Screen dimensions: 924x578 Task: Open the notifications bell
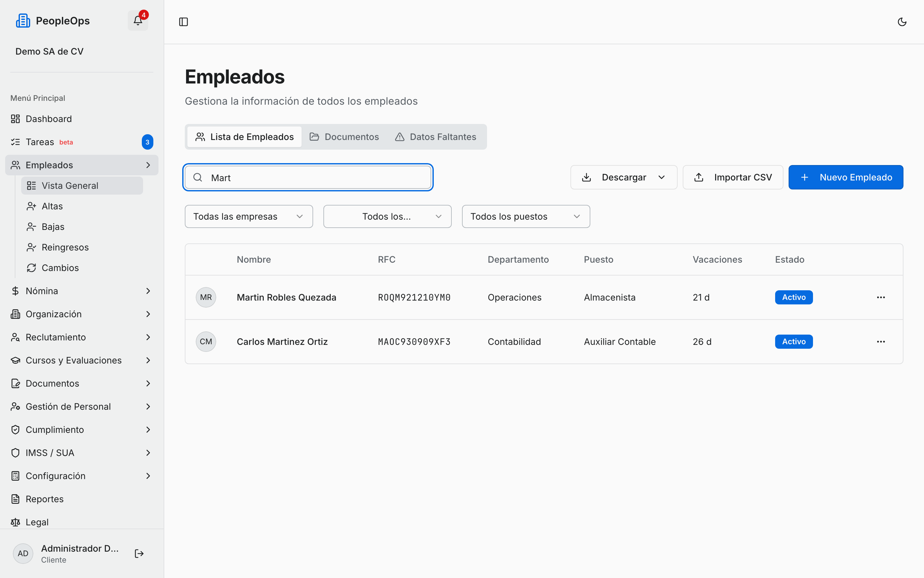(138, 21)
